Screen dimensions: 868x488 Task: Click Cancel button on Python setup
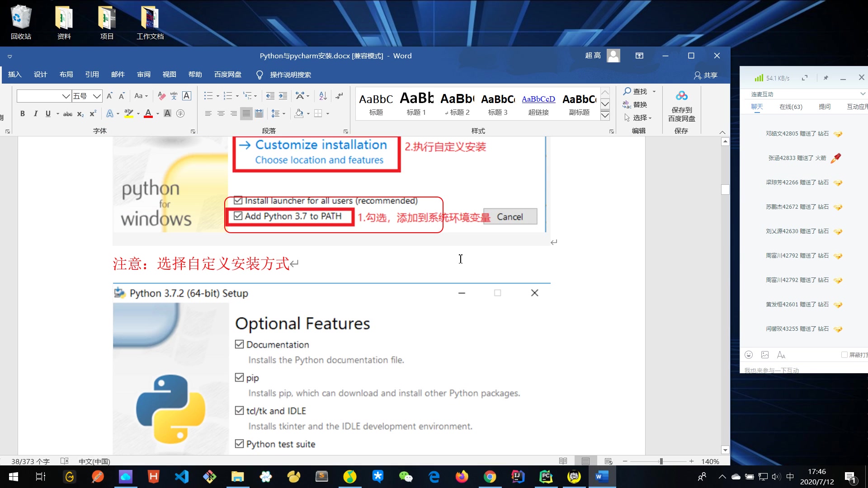[509, 216]
